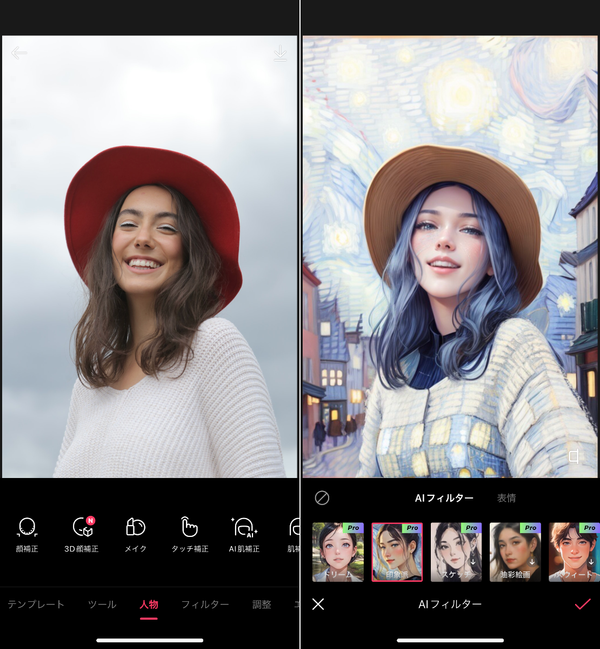Select the AIフィルター sub-tab

[444, 498]
